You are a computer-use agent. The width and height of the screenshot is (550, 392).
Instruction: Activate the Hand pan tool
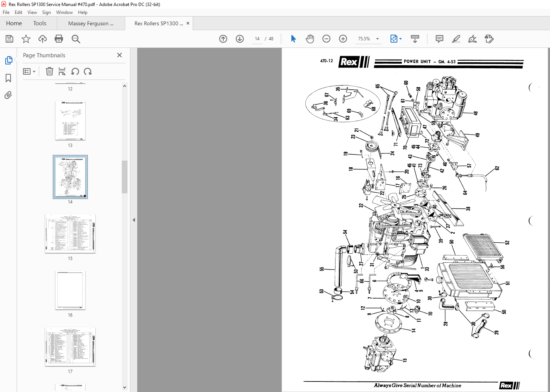click(x=310, y=39)
